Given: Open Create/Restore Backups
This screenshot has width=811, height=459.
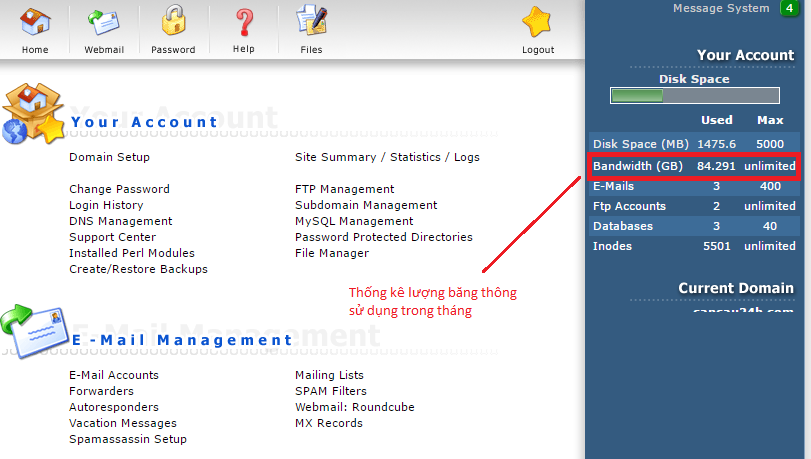Looking at the screenshot, I should pos(138,269).
